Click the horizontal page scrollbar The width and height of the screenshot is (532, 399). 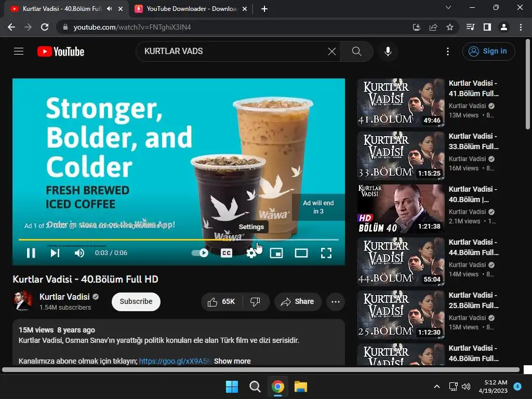coord(261,369)
